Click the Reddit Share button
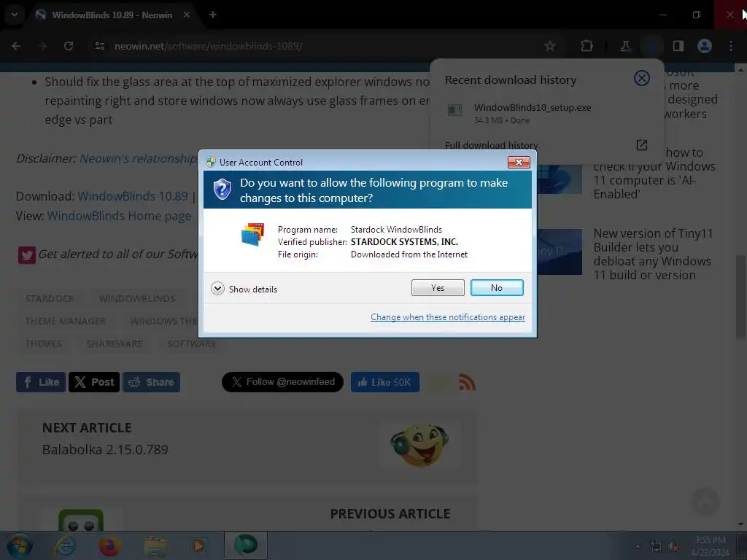Screen dimensions: 747x560 click(x=152, y=382)
